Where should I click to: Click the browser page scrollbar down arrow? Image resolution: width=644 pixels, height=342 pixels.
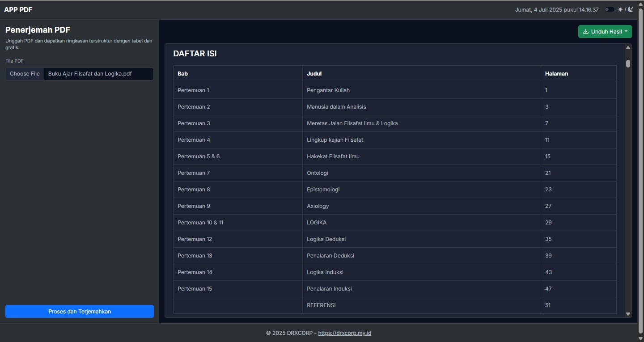click(x=640, y=338)
